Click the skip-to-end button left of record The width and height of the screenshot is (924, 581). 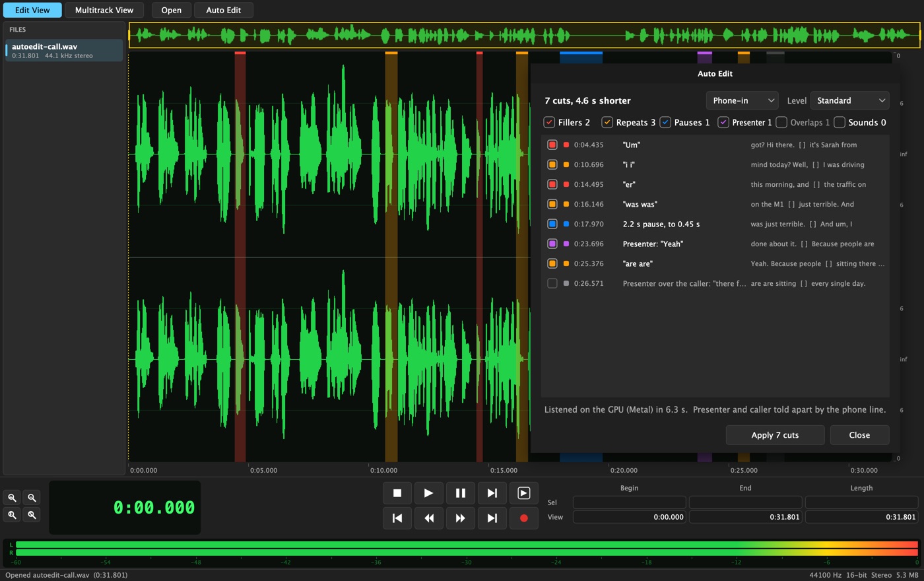click(x=492, y=518)
